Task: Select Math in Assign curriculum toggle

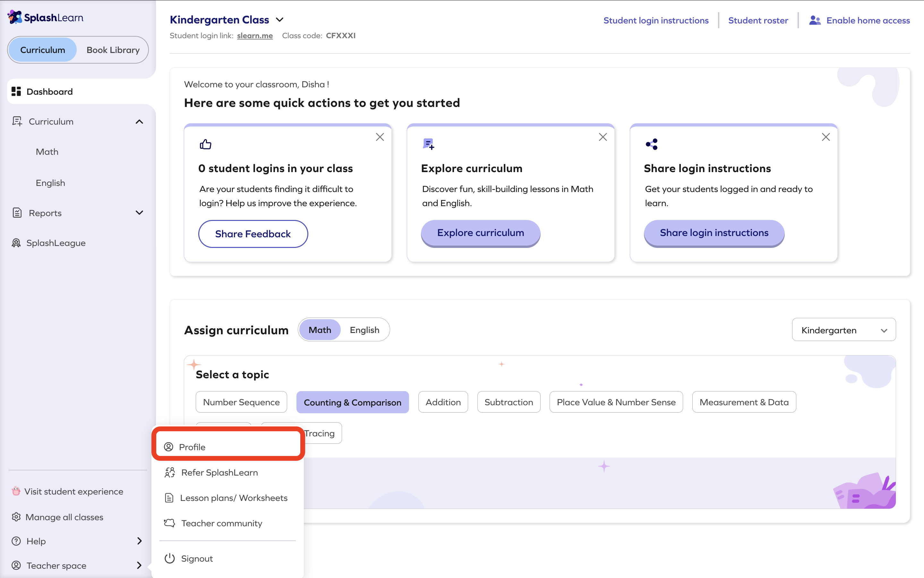Action: (x=320, y=330)
